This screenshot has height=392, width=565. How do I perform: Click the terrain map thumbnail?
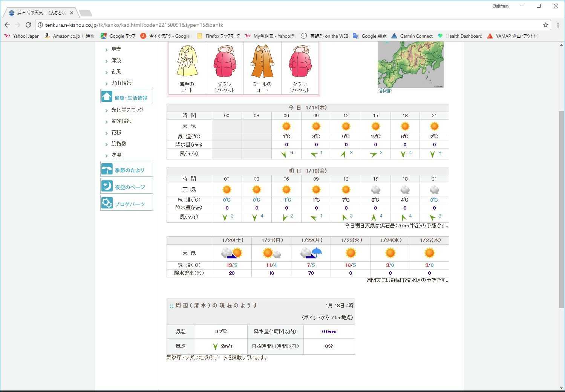(x=410, y=64)
